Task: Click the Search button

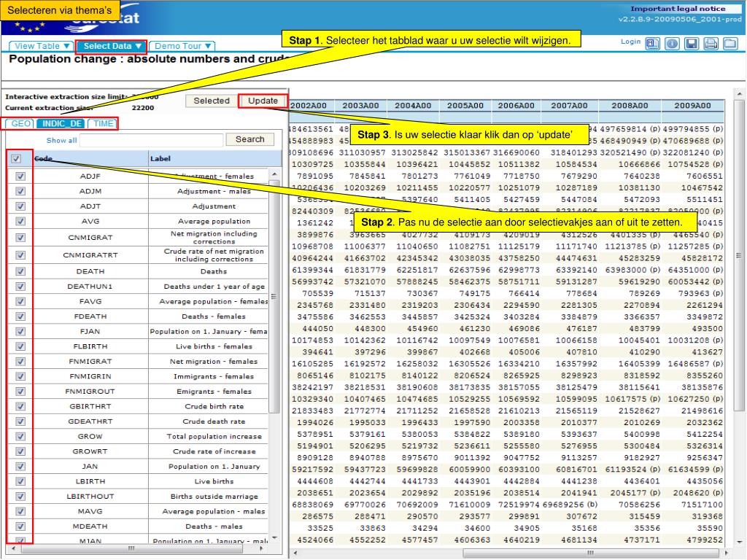Action: [x=250, y=139]
